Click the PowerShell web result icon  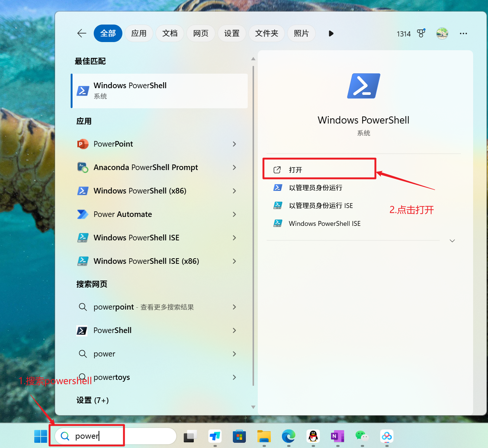(x=82, y=330)
